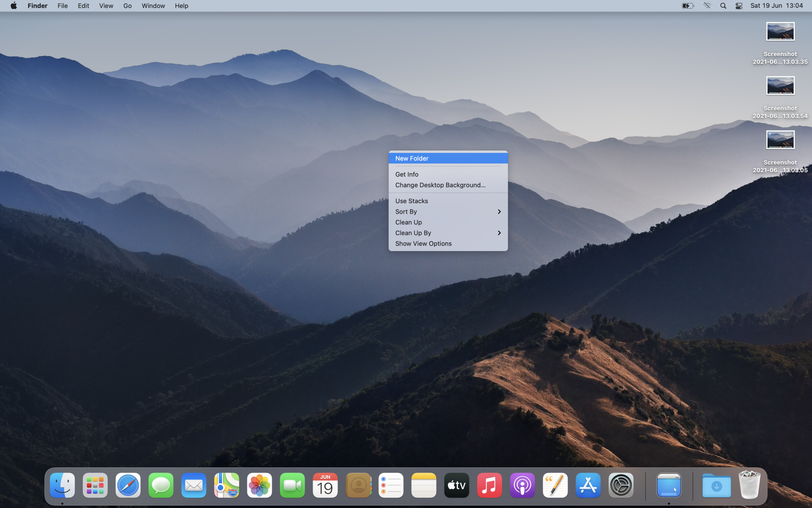
Task: Open the Maps app icon
Action: (x=227, y=485)
